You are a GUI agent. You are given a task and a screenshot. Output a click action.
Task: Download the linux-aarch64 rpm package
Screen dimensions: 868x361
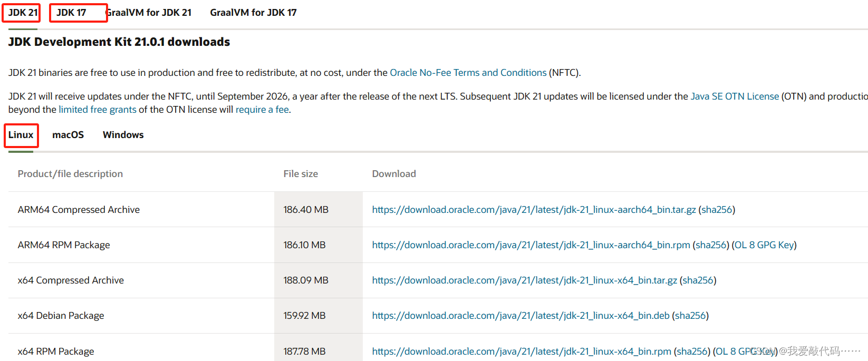pyautogui.click(x=531, y=245)
